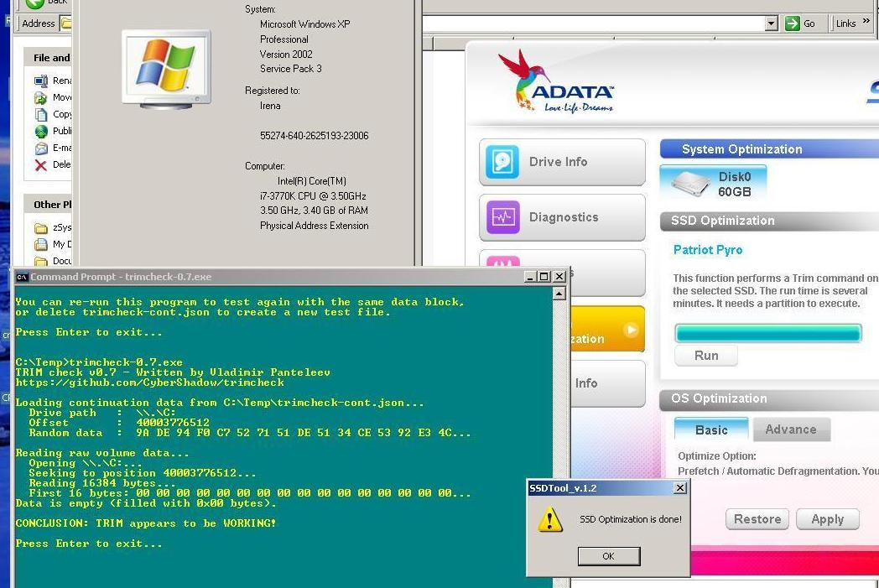
Task: Click the Data is empty (filled with 0x00 bytes) line
Action: (x=146, y=503)
